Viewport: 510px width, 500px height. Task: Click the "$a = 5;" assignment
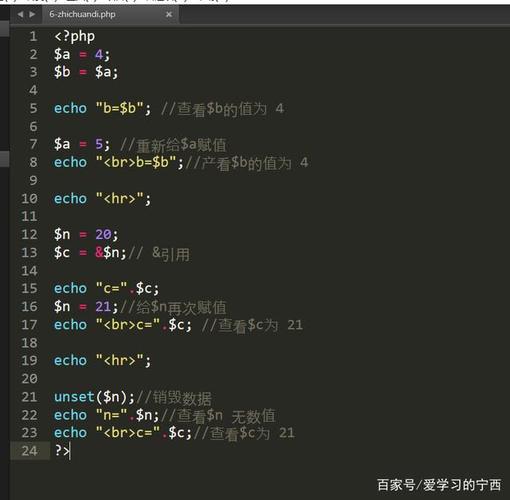[x=82, y=144]
